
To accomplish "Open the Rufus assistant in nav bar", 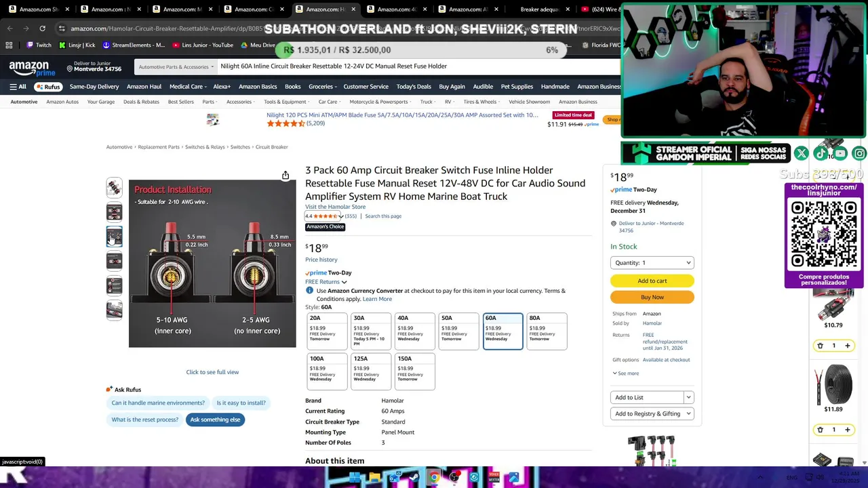I will (48, 87).
